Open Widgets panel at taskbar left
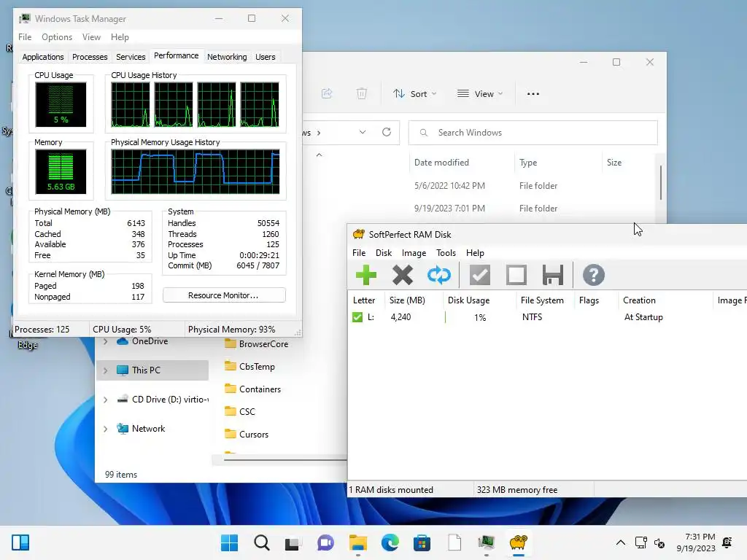The height and width of the screenshot is (560, 747). click(x=20, y=542)
